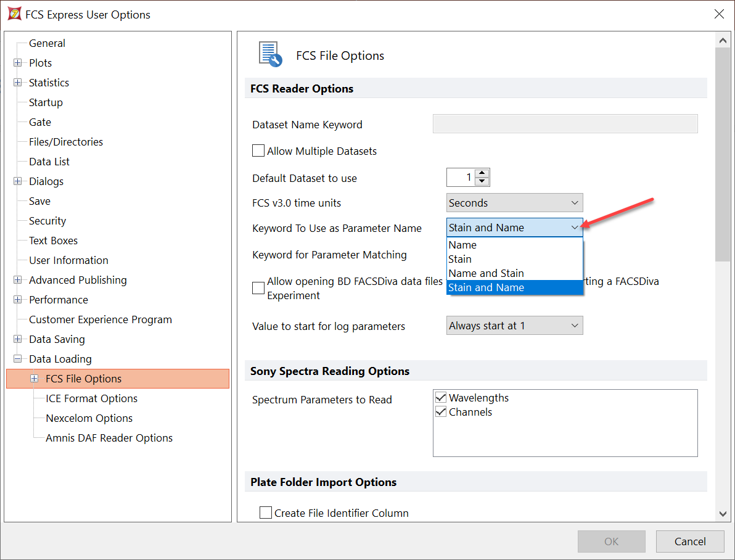Viewport: 735px width, 560px height.
Task: Increase the Default Dataset value with up arrow
Action: (x=482, y=174)
